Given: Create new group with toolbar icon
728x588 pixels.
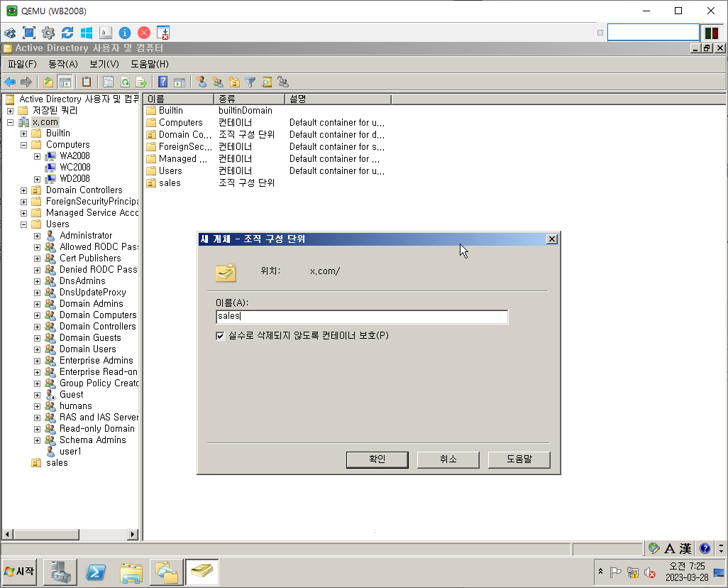Looking at the screenshot, I should (217, 82).
